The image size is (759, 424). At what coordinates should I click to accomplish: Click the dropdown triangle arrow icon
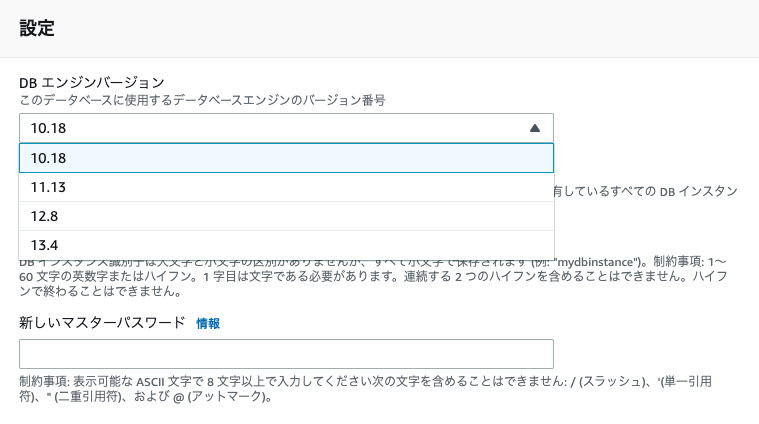pos(535,128)
